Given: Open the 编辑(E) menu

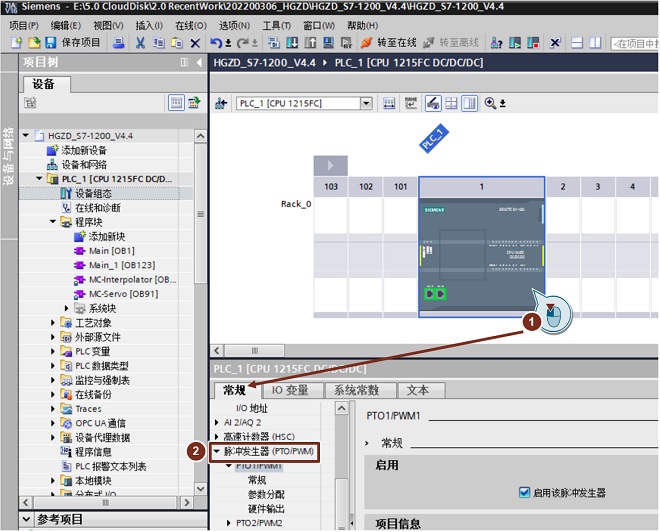Looking at the screenshot, I should point(66,26).
